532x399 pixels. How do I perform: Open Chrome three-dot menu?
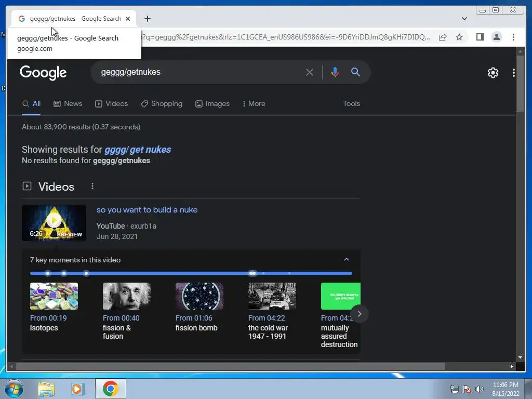pos(513,37)
